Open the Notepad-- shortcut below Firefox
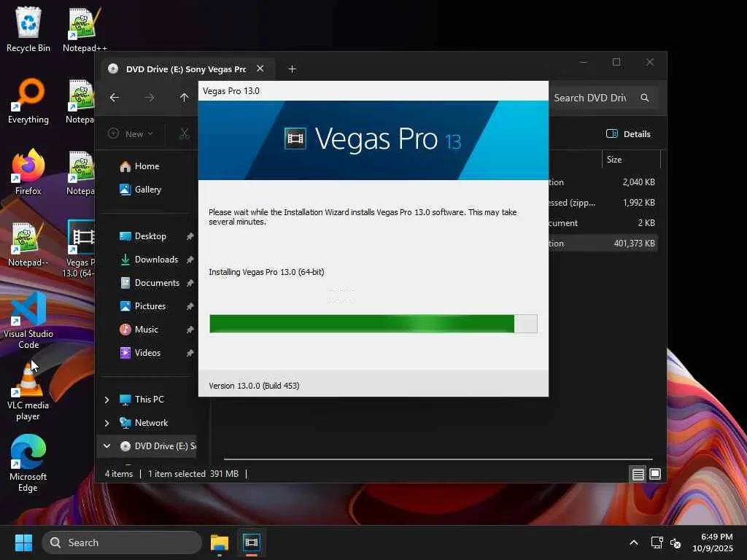747x560 pixels. click(x=28, y=244)
